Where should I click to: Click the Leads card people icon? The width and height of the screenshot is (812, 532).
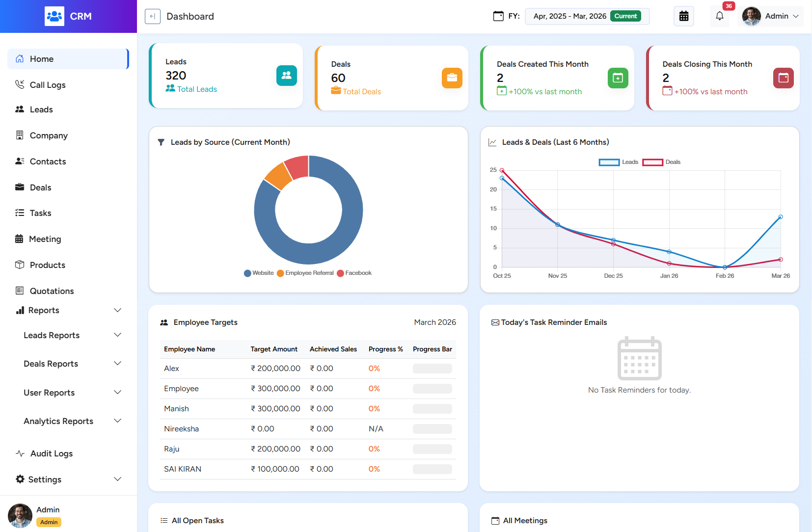click(x=287, y=76)
